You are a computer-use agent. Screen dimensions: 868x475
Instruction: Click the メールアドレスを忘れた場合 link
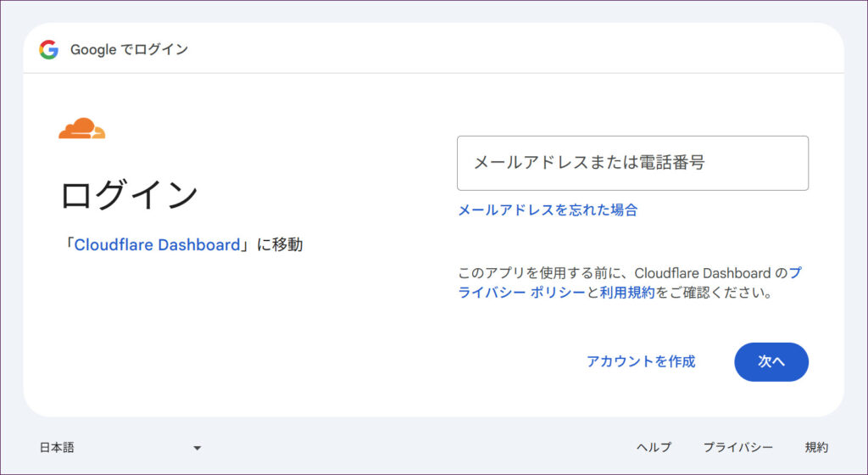pyautogui.click(x=548, y=210)
